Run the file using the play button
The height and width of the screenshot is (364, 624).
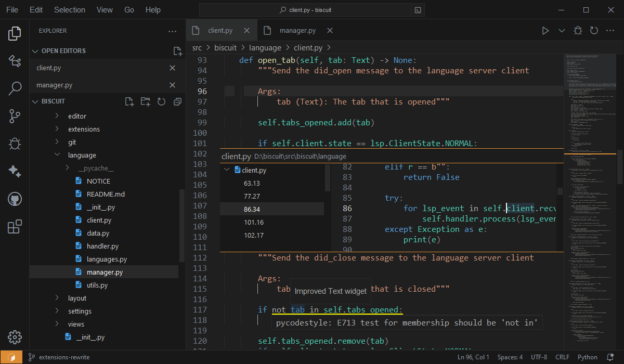pos(545,30)
